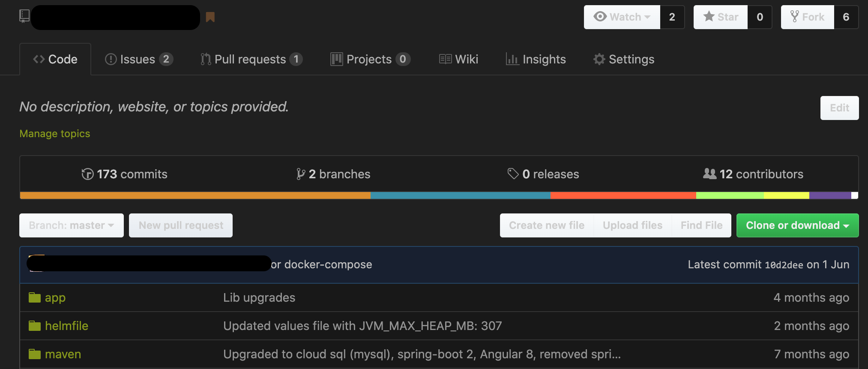Screen dimensions: 868x369
Task: Open the Manage topics link
Action: 54,134
